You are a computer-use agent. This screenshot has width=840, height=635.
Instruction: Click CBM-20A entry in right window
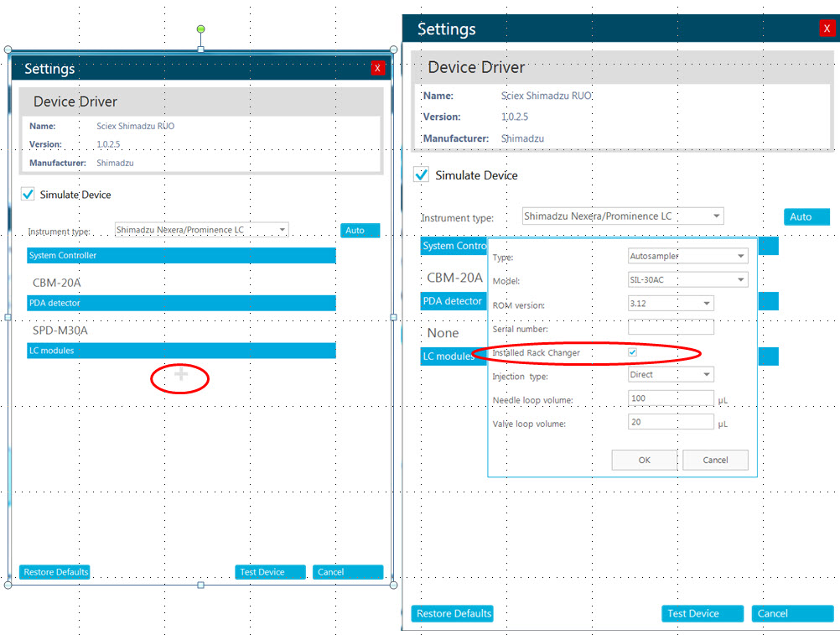pyautogui.click(x=454, y=278)
